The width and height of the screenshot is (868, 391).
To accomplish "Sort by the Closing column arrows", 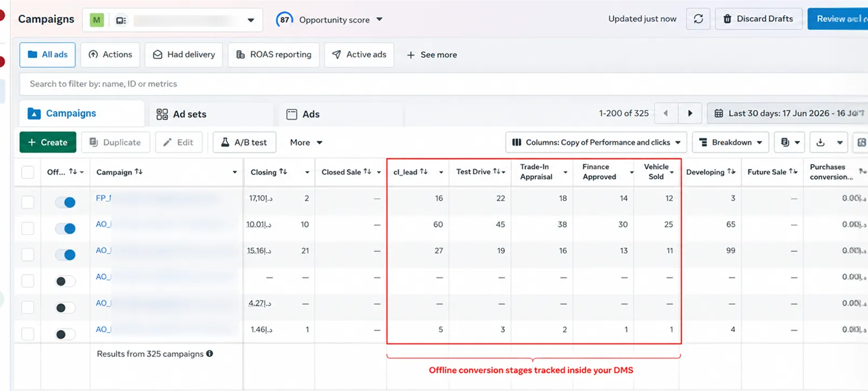I will 283,172.
